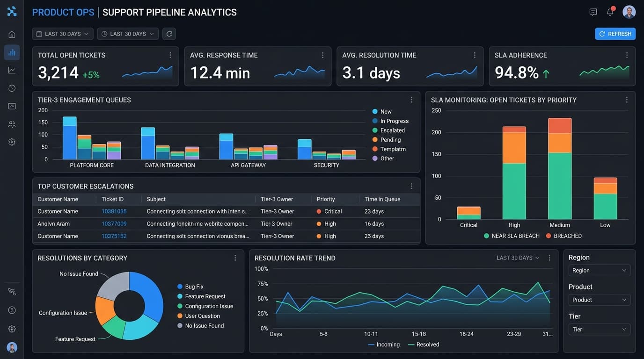The width and height of the screenshot is (644, 359).
Task: Open ticket 10377009
Action: coord(114,224)
